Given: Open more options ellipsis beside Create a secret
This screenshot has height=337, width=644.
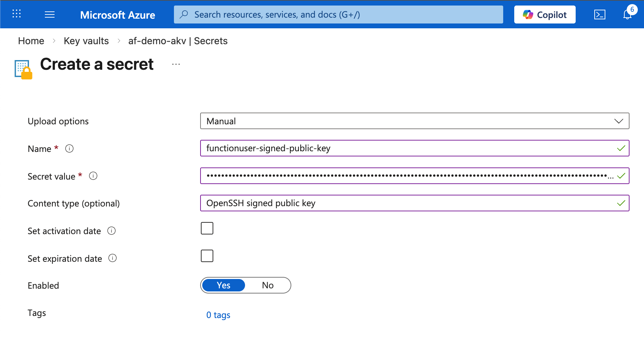Looking at the screenshot, I should [176, 64].
